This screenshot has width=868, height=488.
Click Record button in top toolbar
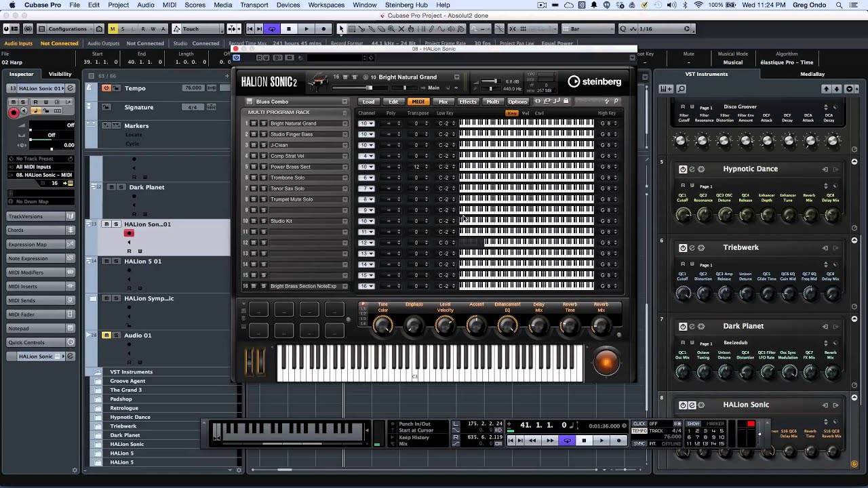pos(324,28)
